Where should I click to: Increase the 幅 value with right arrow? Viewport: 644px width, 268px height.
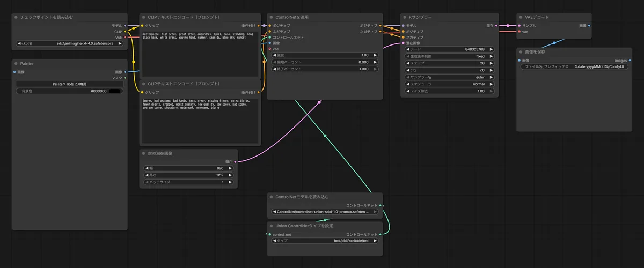230,168
